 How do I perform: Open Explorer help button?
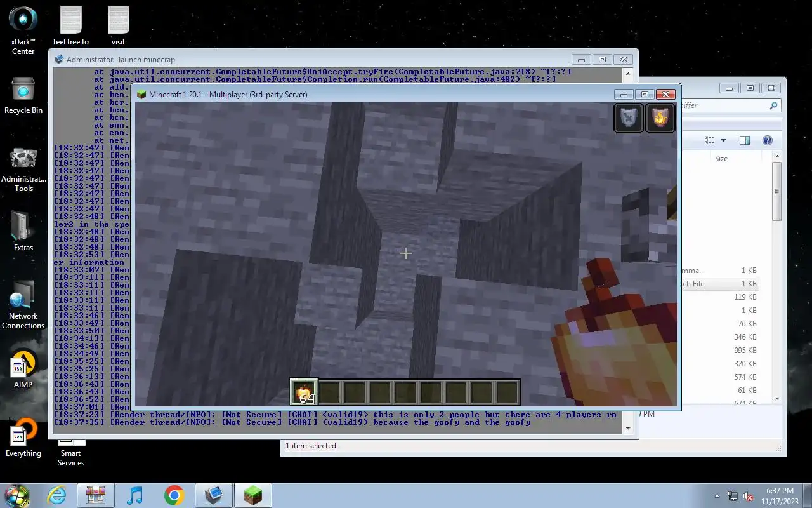click(x=767, y=140)
